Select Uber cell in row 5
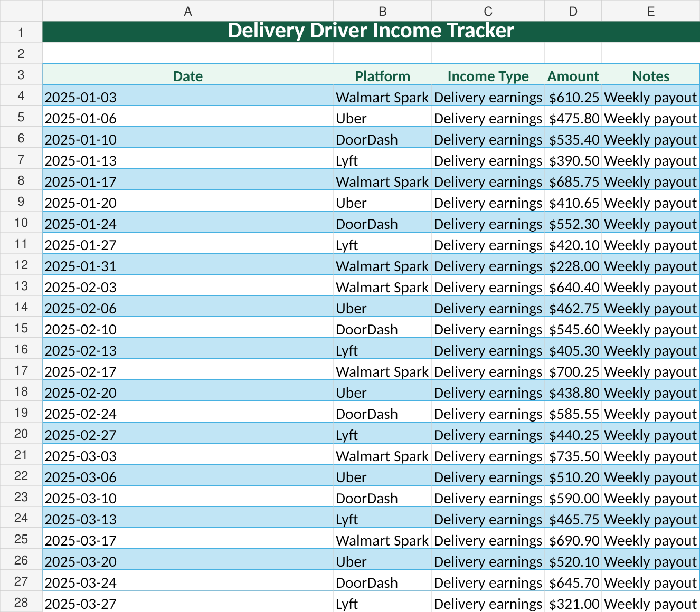Image resolution: width=700 pixels, height=612 pixels. [x=383, y=117]
